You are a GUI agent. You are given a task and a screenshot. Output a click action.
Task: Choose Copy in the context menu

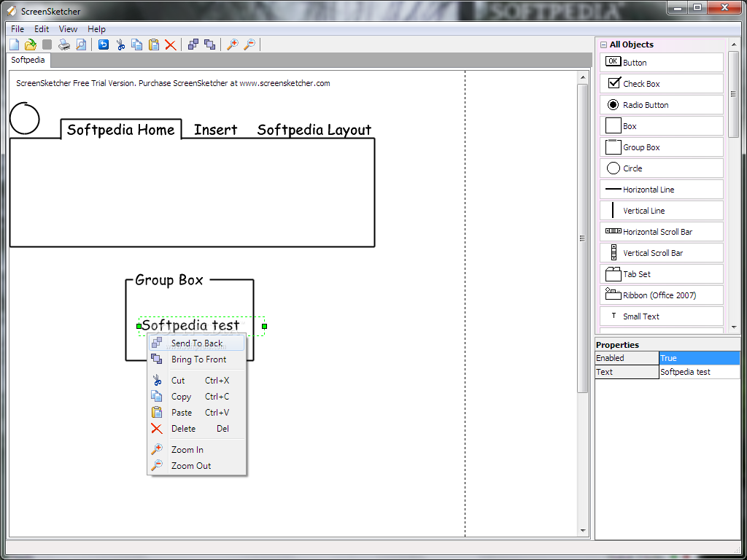[197, 396]
